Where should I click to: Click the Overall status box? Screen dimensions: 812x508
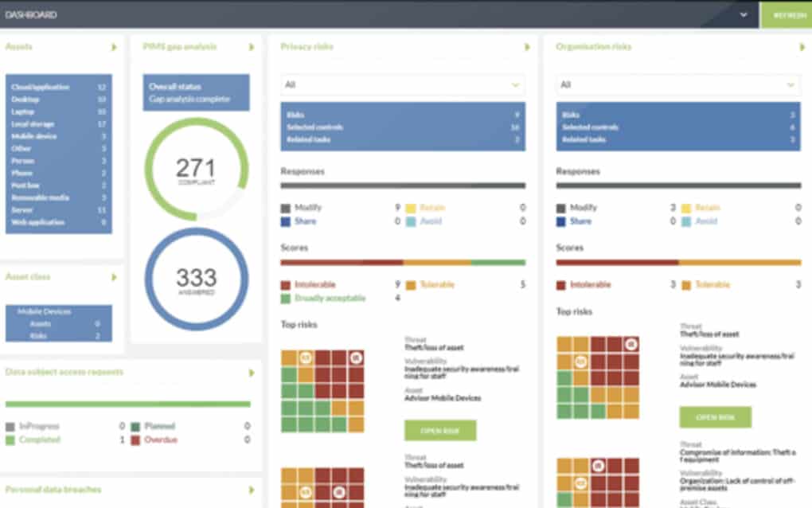click(x=197, y=92)
